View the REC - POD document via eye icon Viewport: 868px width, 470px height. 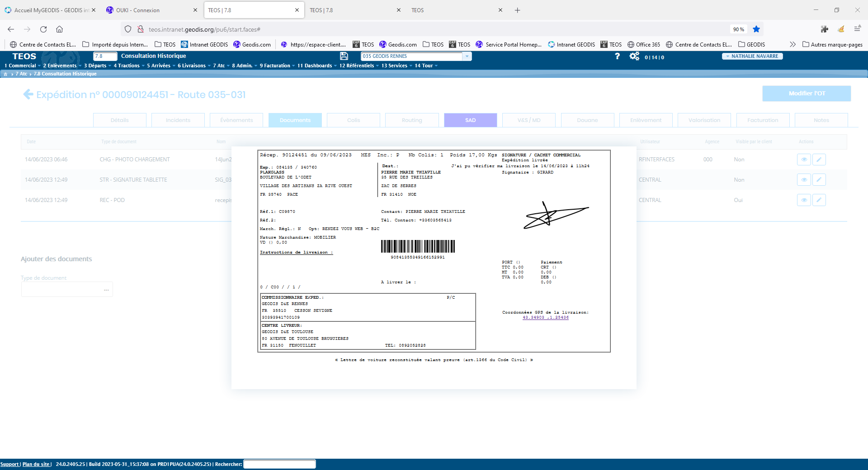(x=804, y=200)
